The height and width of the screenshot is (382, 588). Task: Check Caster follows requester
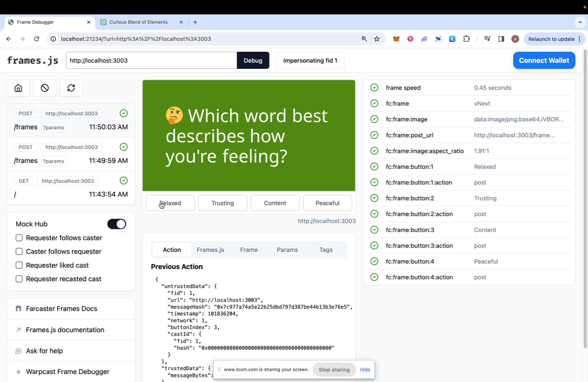19,251
